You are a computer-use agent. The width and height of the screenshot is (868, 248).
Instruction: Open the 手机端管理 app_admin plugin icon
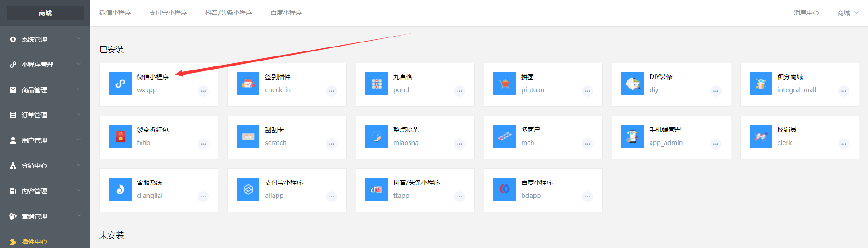click(x=632, y=136)
